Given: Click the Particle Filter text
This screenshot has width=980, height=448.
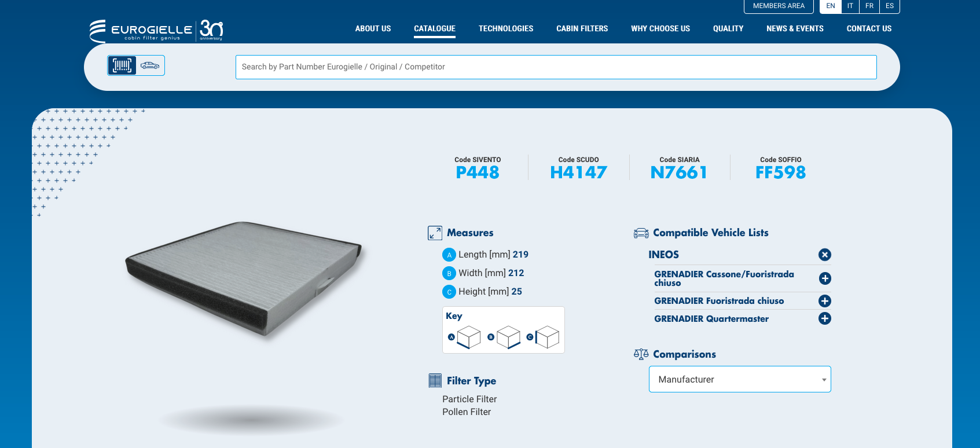Looking at the screenshot, I should click(469, 399).
